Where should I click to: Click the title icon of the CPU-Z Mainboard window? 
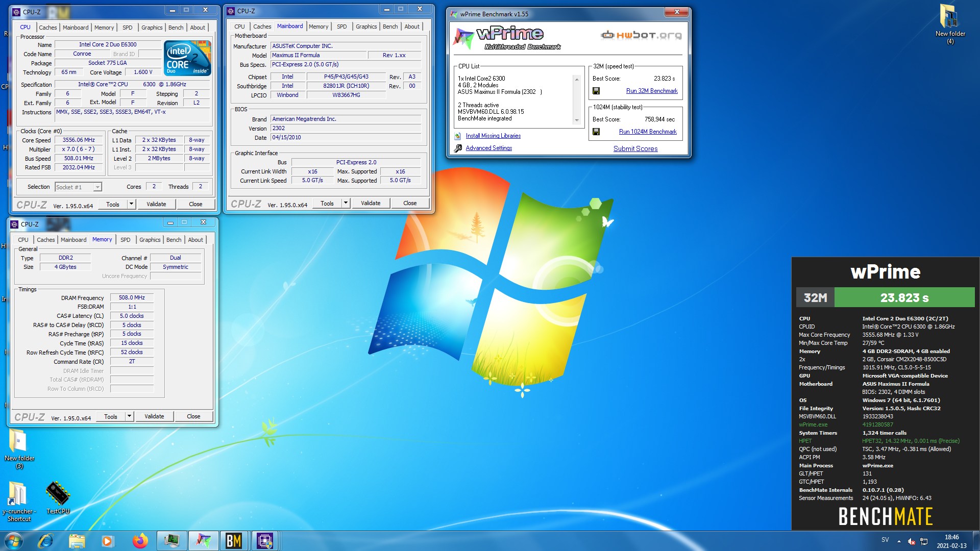[x=231, y=11]
